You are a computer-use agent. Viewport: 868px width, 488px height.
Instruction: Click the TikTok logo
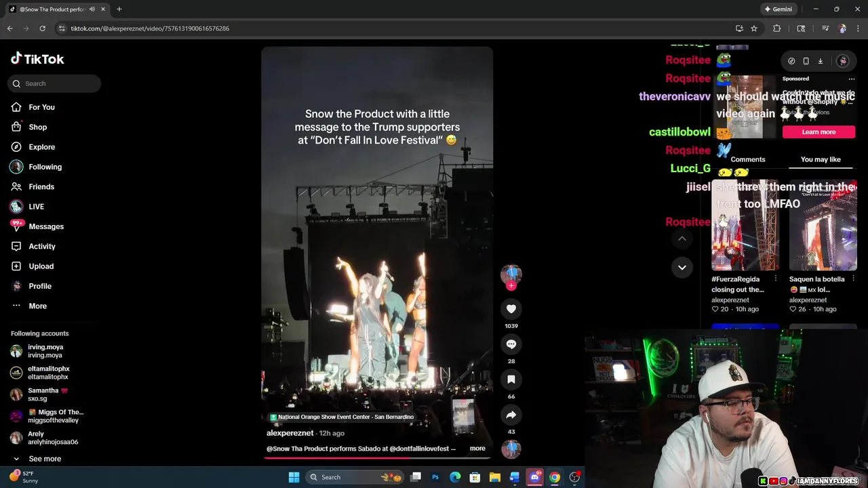click(37, 59)
